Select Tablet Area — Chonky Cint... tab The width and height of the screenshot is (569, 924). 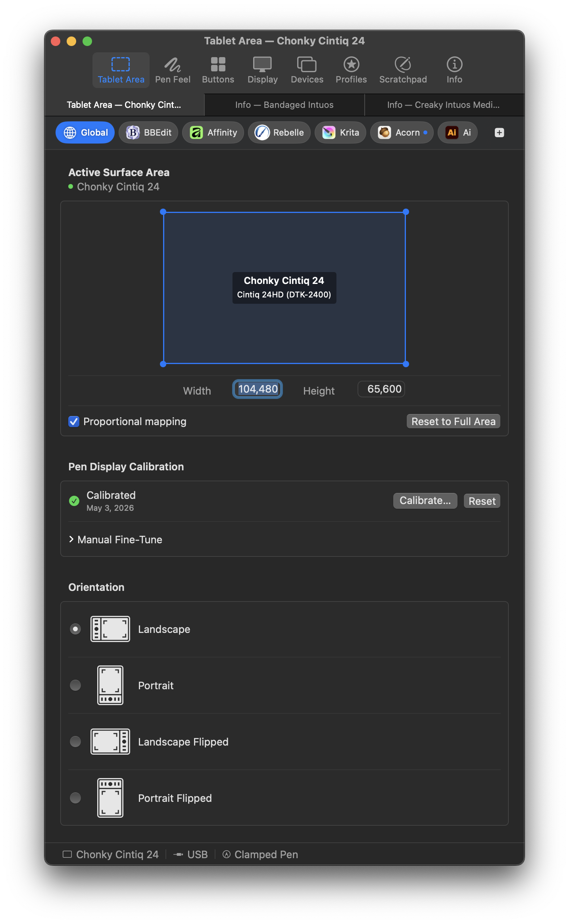click(124, 105)
